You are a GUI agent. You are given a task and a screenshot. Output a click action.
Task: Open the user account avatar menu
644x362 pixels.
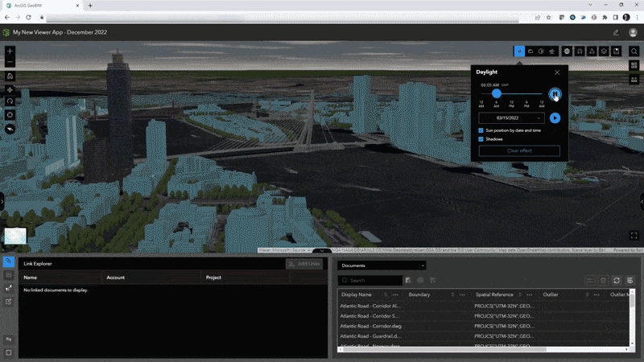[633, 32]
